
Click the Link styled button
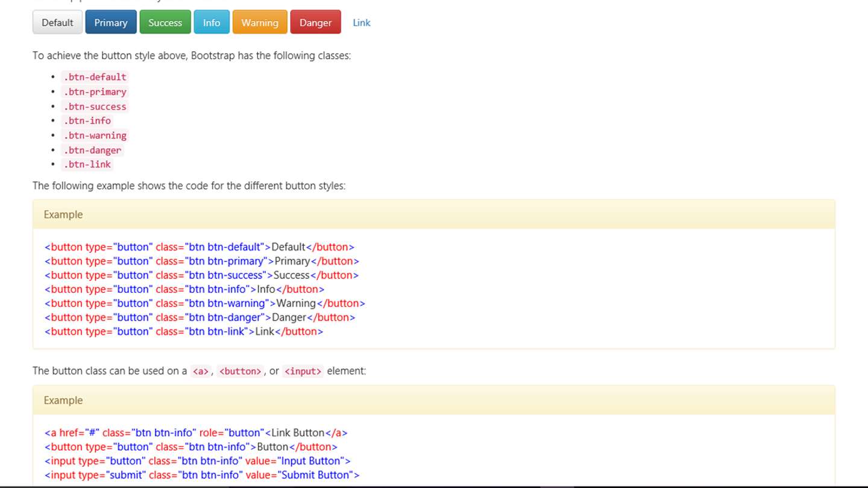(x=362, y=22)
